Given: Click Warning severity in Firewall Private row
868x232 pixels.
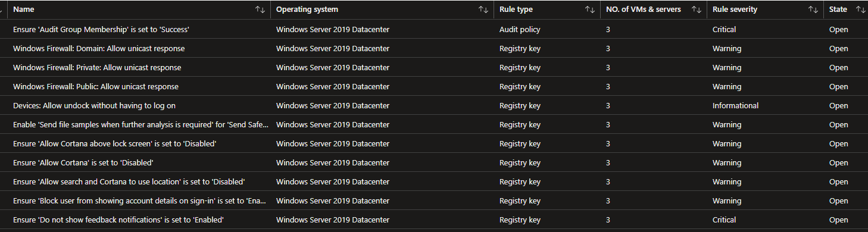Looking at the screenshot, I should (x=727, y=67).
